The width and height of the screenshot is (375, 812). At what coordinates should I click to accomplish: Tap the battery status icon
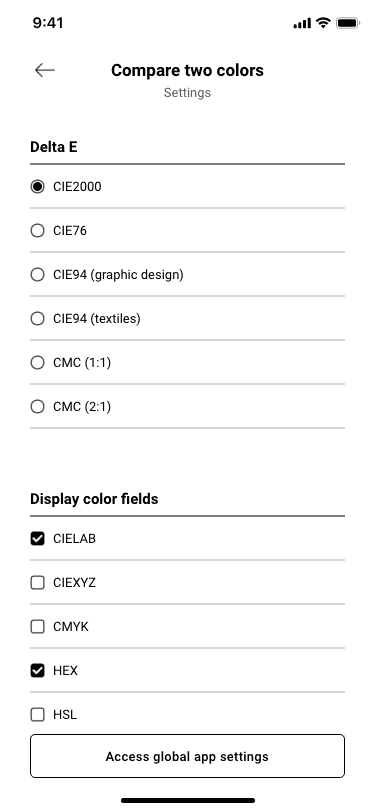(x=347, y=23)
